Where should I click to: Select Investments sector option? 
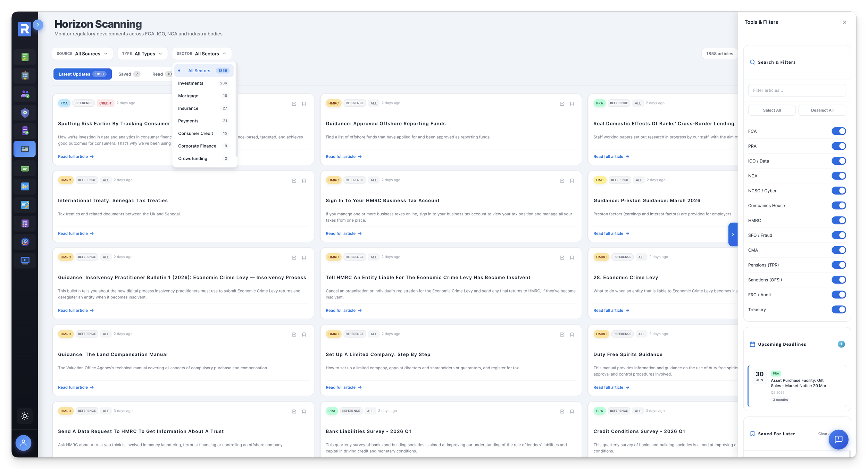point(204,83)
